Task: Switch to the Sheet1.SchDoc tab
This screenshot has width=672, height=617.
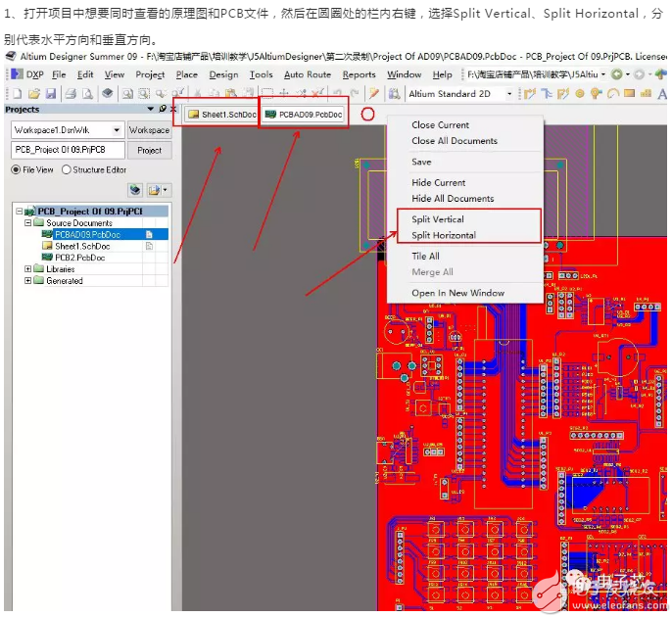Action: (222, 115)
